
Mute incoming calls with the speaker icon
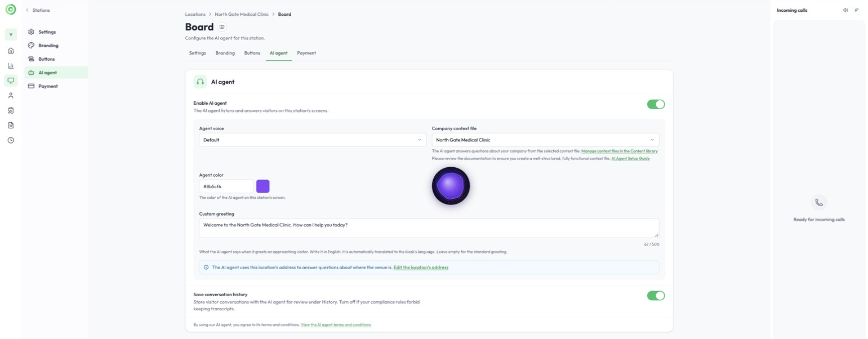(845, 10)
